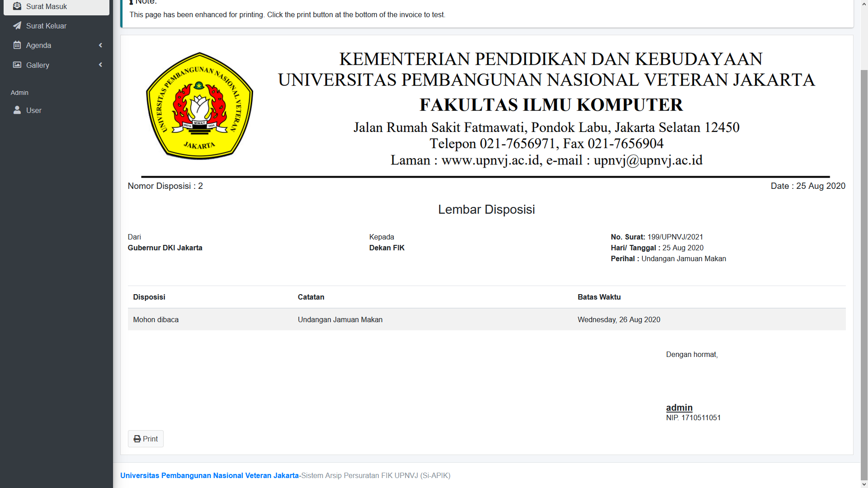Open the User admin menu
This screenshot has height=488, width=868.
click(57, 110)
